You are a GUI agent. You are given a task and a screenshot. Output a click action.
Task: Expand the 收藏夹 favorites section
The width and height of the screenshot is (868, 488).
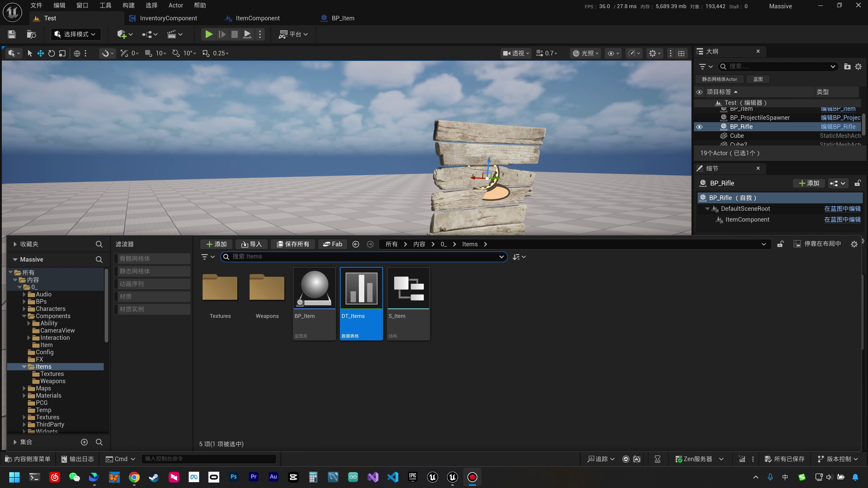15,244
